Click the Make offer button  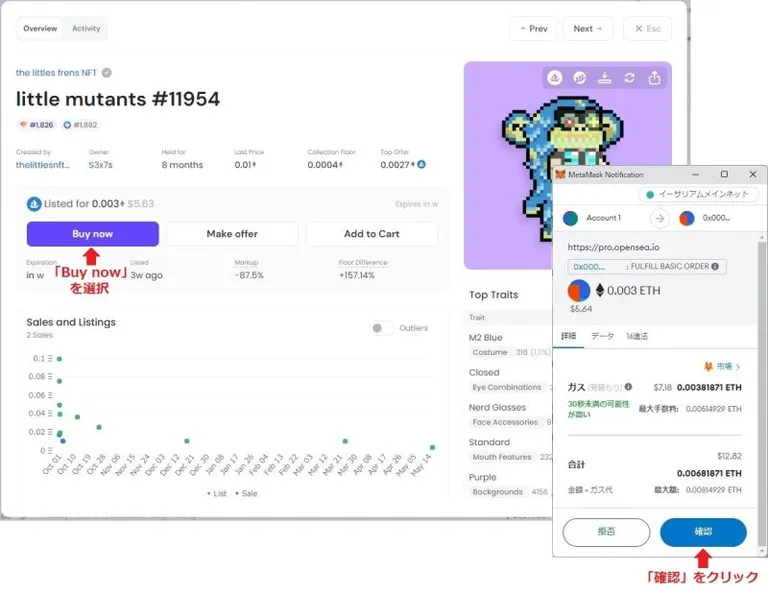click(232, 234)
